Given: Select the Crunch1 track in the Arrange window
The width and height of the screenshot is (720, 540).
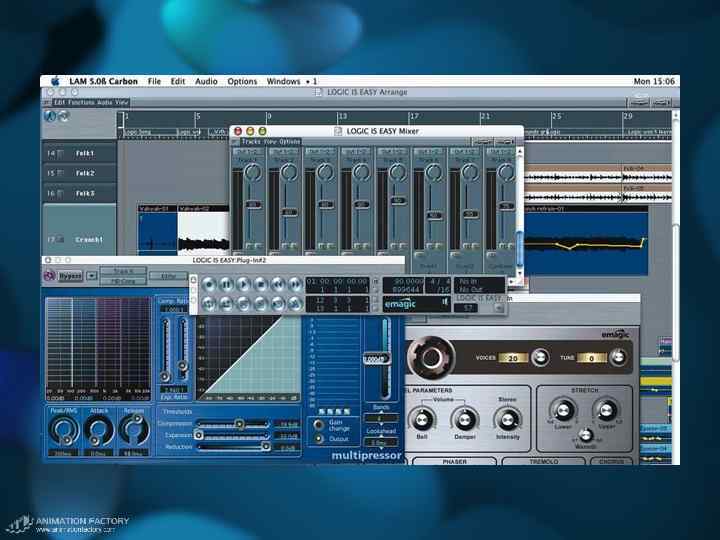Looking at the screenshot, I should (79, 230).
